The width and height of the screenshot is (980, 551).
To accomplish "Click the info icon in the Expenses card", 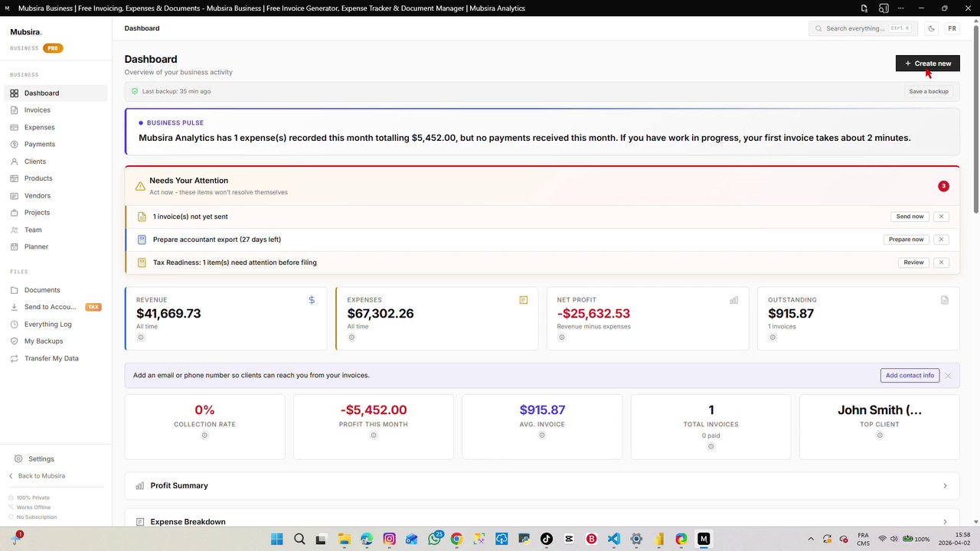I will pos(351,337).
